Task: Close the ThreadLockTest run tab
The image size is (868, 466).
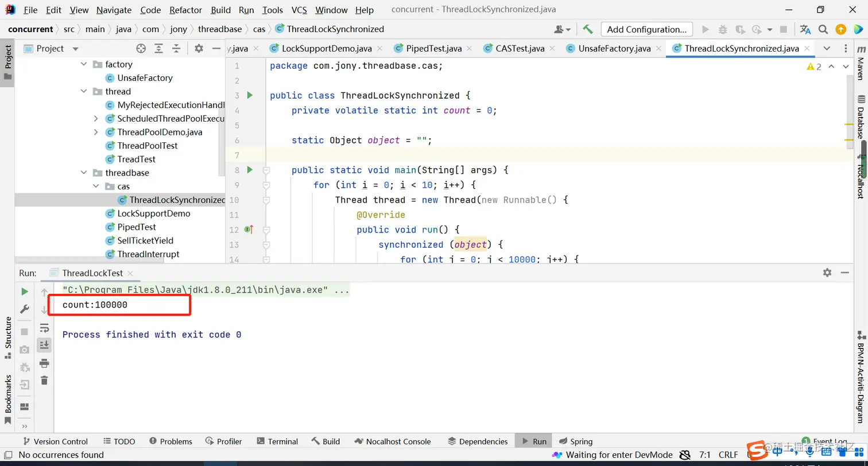Action: [130, 273]
